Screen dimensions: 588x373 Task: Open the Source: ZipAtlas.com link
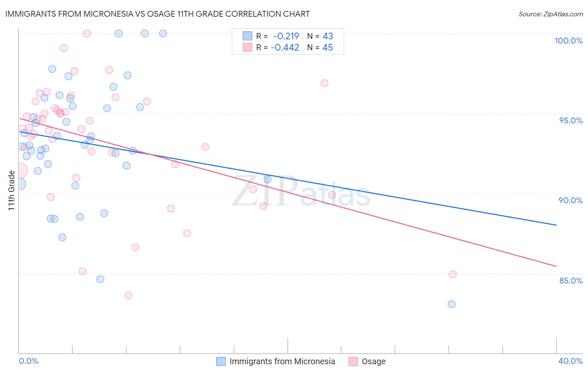pyautogui.click(x=551, y=14)
